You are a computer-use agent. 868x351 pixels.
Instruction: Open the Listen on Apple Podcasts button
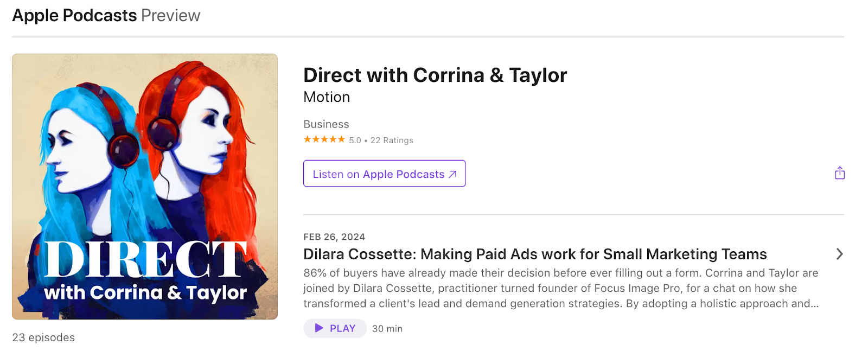click(x=384, y=174)
